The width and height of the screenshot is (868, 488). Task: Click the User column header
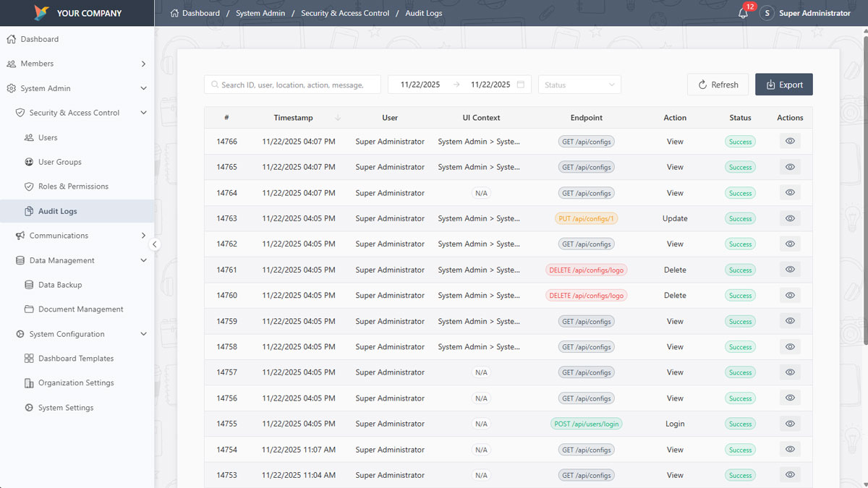click(390, 118)
